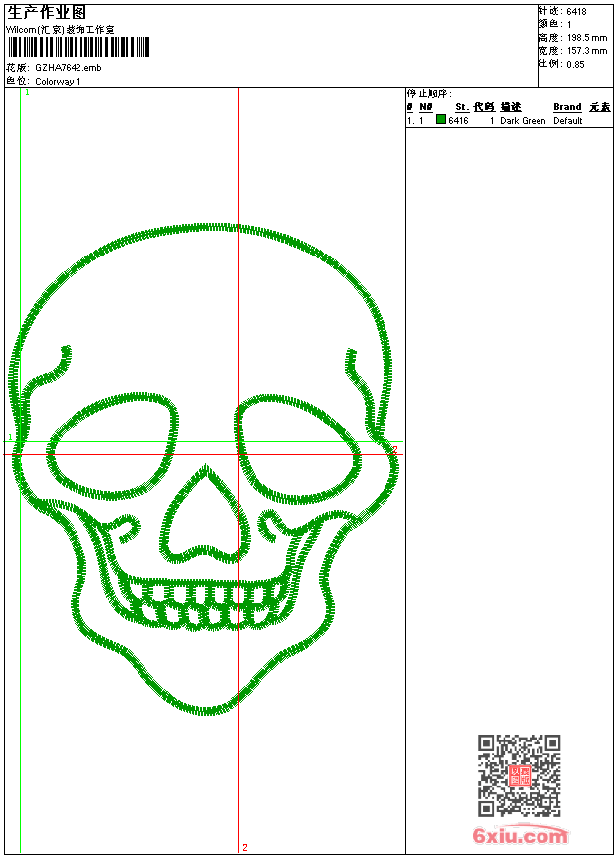Click the St. column header
This screenshot has width=616, height=855.
point(462,107)
